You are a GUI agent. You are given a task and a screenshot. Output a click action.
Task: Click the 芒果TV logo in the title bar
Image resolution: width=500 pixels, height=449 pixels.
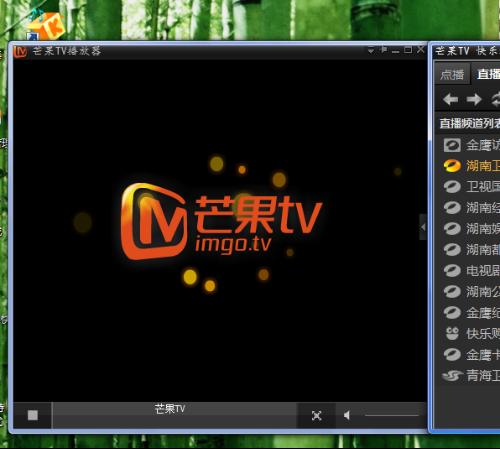pyautogui.click(x=20, y=51)
